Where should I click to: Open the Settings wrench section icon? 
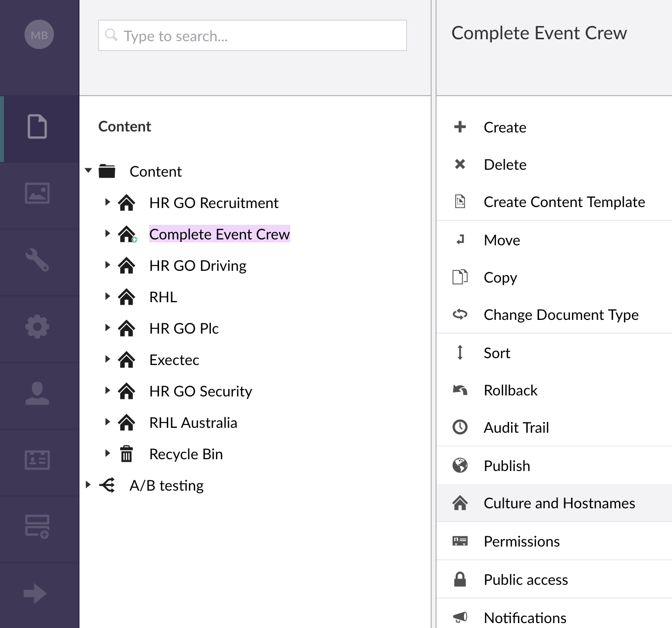point(37,260)
